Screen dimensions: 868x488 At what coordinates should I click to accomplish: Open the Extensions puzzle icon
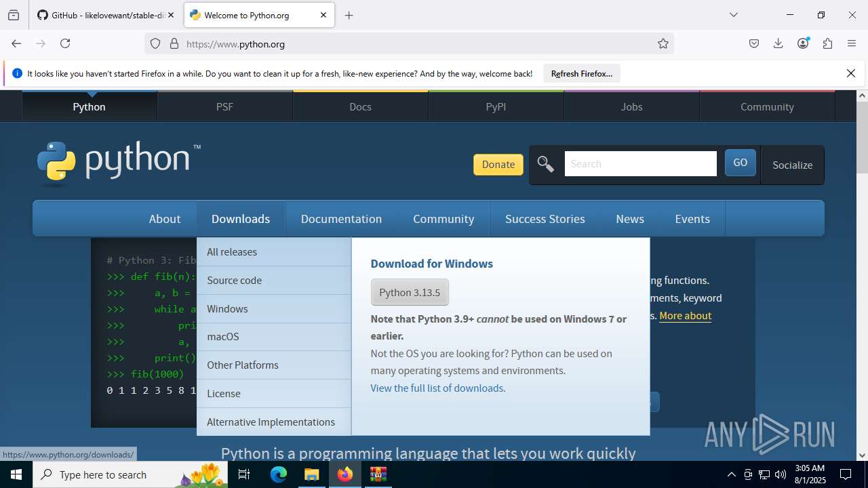tap(827, 43)
